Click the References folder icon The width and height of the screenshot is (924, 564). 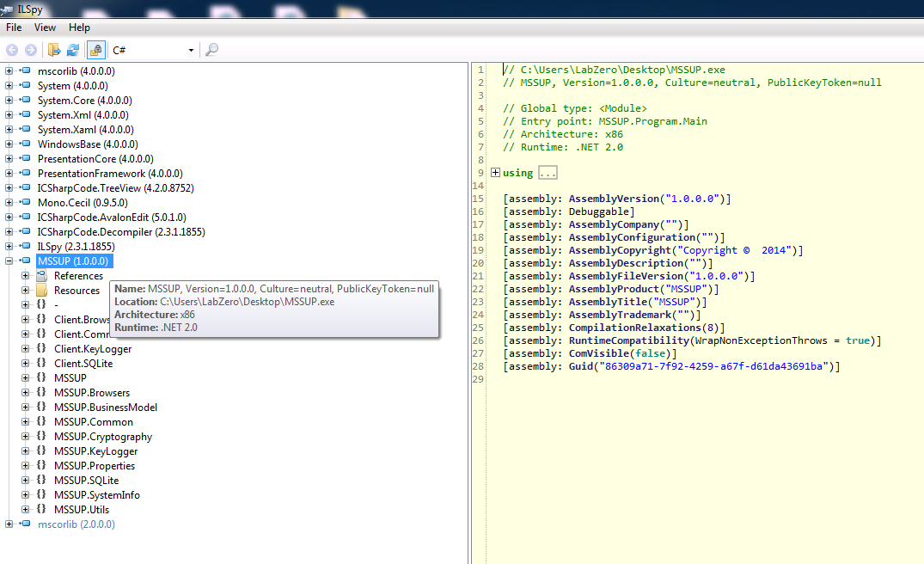pyautogui.click(x=41, y=276)
